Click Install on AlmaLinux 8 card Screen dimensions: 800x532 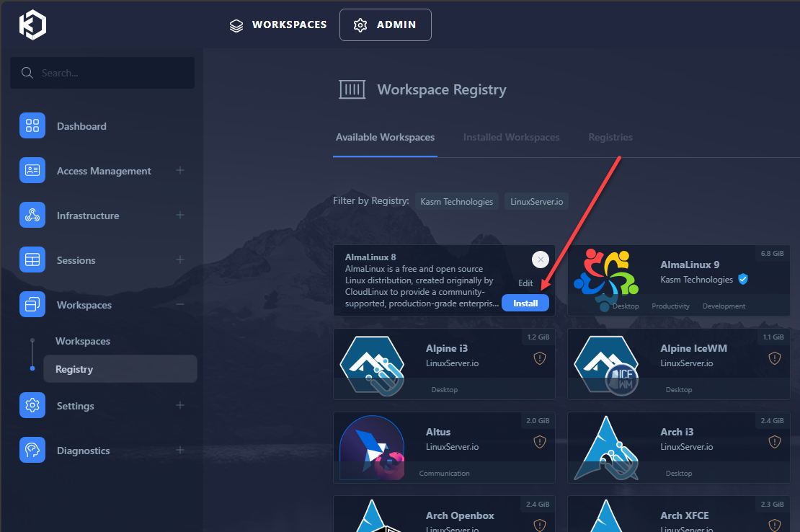pyautogui.click(x=525, y=303)
